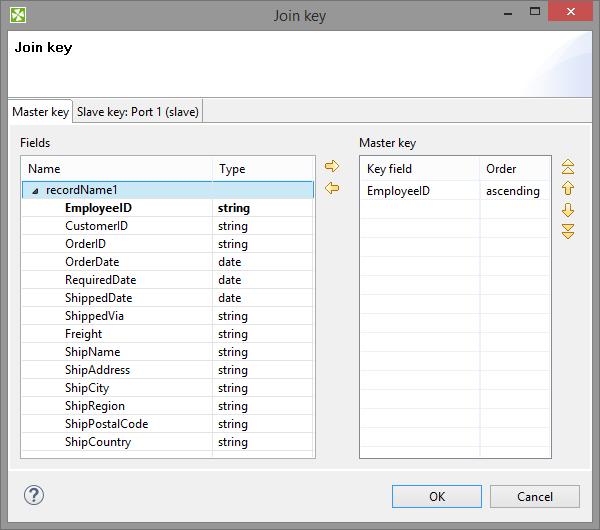The width and height of the screenshot is (600, 530).
Task: Choose the ShipCountry field
Action: 97,442
